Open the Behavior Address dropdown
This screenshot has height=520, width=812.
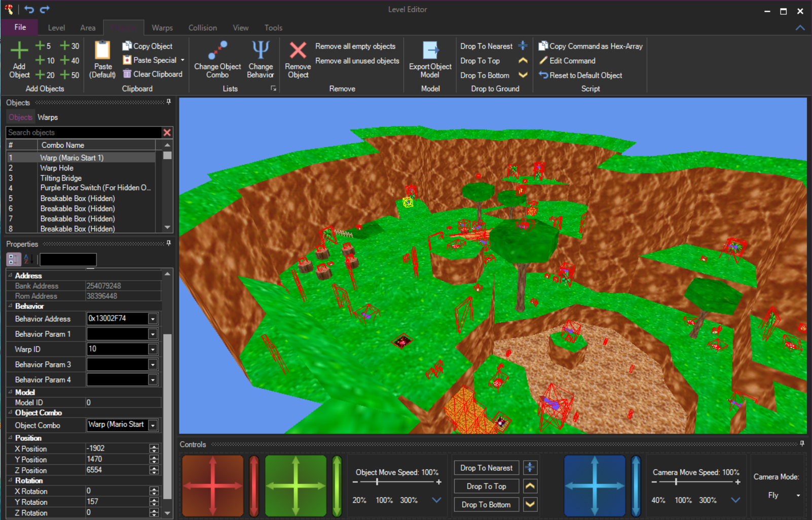tap(153, 319)
